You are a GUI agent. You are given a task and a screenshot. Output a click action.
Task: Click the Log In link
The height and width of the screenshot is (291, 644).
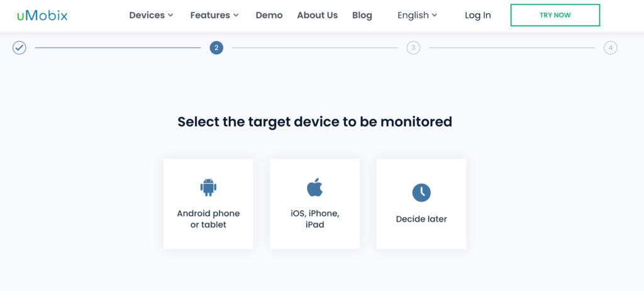(x=478, y=15)
